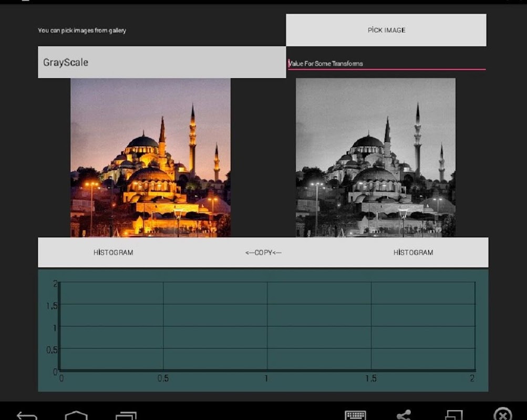527x420 pixels.
Task: Click inside the histogram chart grid
Action: [267, 325]
